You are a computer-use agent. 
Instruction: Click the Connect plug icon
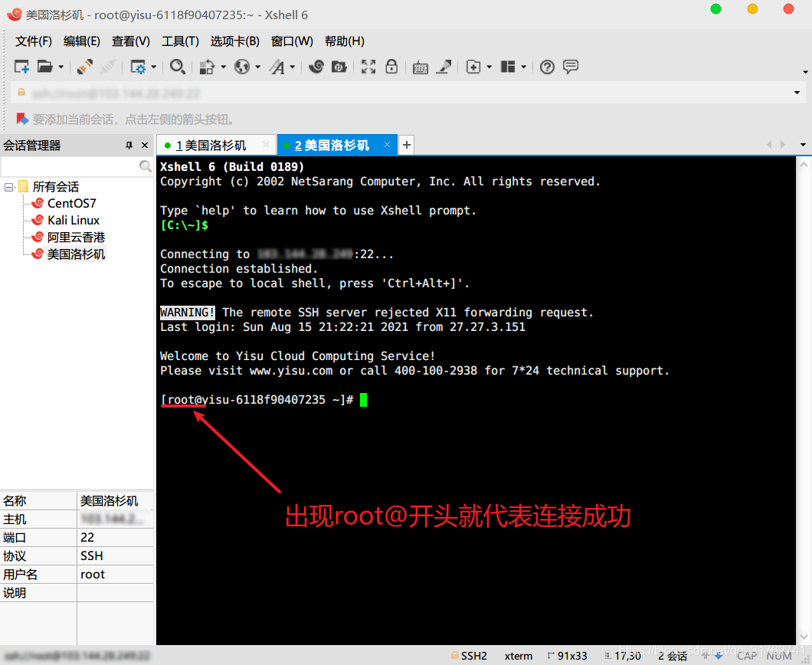pos(85,67)
